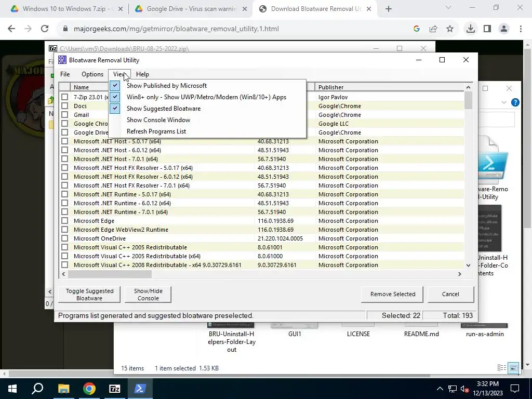Click Remove Selected button
532x399 pixels.
pos(392,294)
